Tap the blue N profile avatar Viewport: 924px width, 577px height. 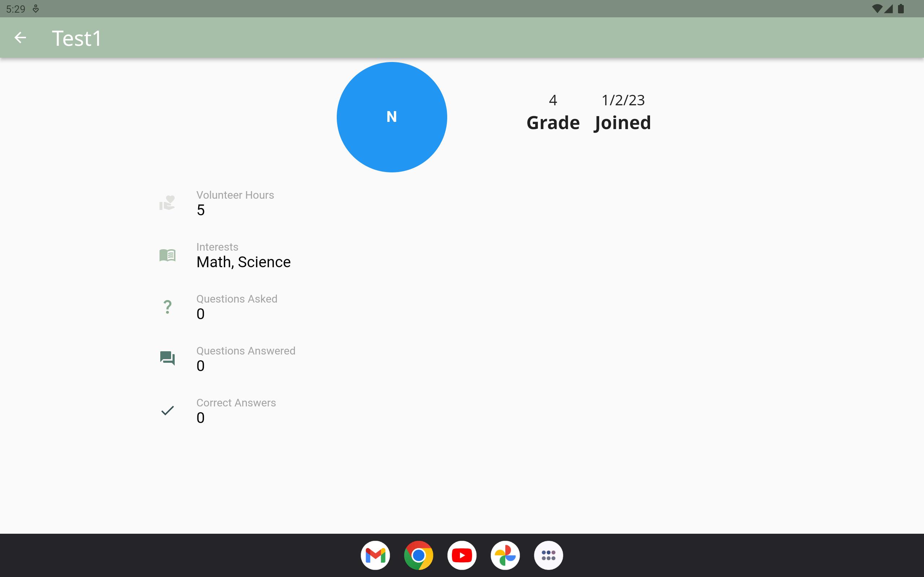pos(392,117)
